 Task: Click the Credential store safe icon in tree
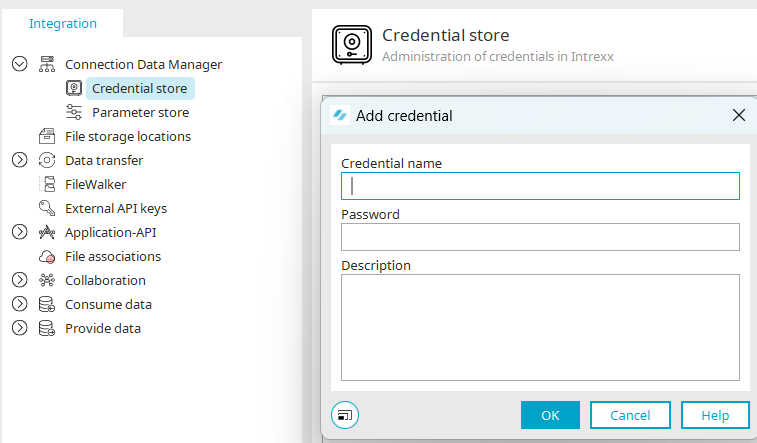[74, 88]
